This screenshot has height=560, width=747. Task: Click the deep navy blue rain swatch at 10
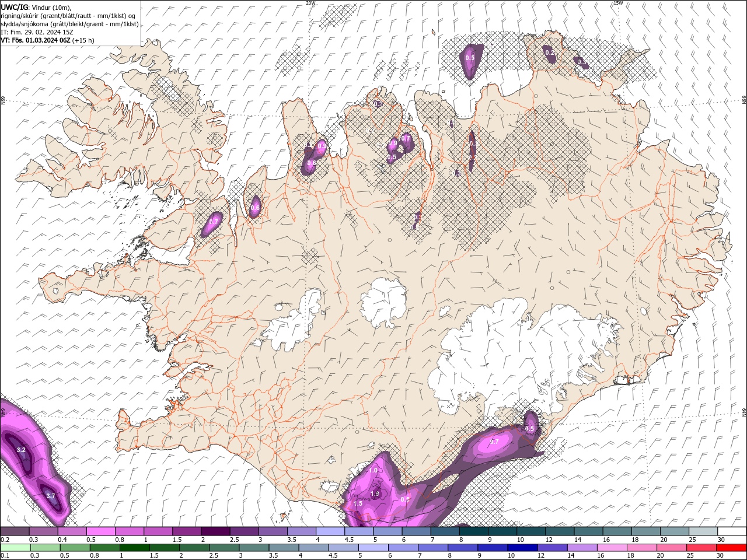coord(522,548)
